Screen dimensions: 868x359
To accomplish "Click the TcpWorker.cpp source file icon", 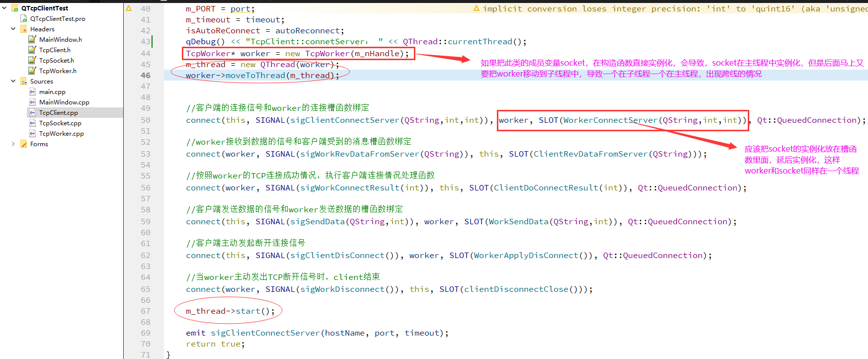I will tap(33, 133).
